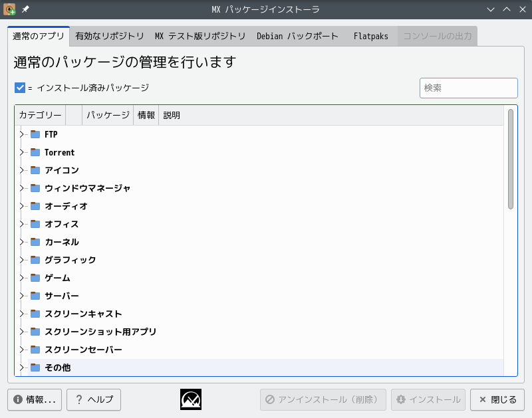Expand the オーディオ category
532x418 pixels.
pyautogui.click(x=21, y=206)
